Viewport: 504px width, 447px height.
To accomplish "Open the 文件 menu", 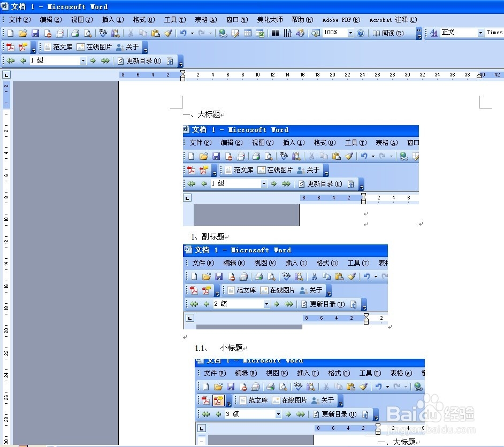I will point(20,20).
